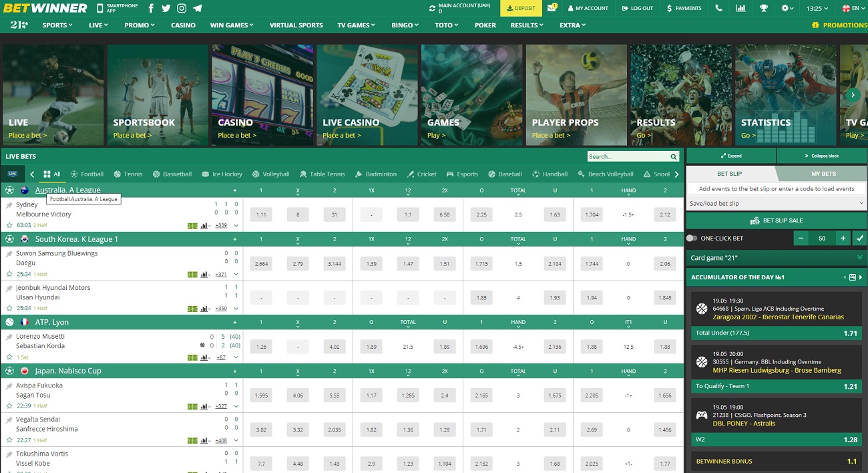The height and width of the screenshot is (473, 868).
Task: Open Smartphone App link
Action: coord(118,9)
